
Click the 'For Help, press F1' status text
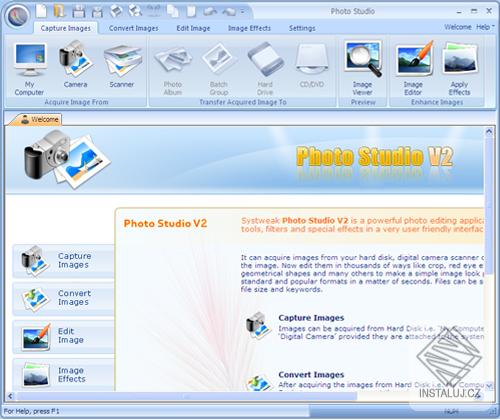pos(31,412)
